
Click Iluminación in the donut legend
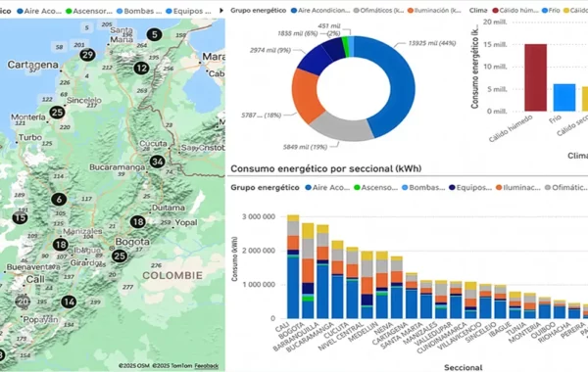(x=434, y=11)
